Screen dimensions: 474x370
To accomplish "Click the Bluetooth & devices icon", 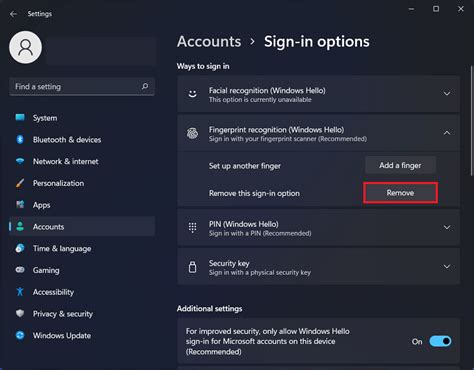I will coord(20,139).
